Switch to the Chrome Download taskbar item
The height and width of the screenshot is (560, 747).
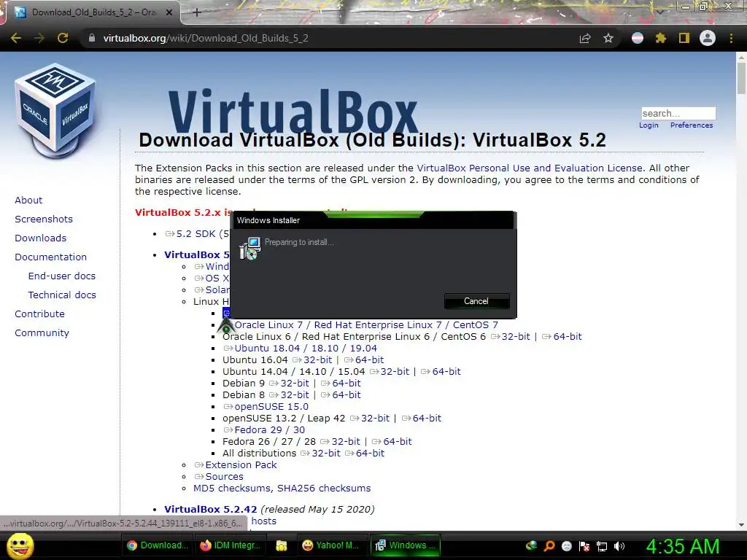158,545
